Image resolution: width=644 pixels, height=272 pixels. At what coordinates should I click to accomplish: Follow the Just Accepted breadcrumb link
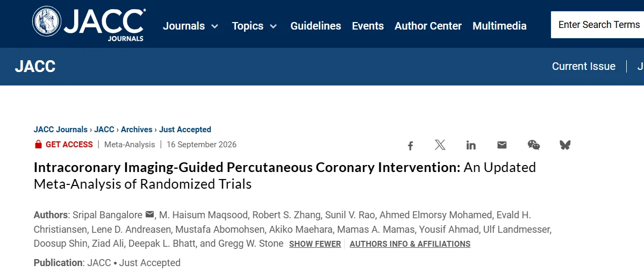point(185,130)
